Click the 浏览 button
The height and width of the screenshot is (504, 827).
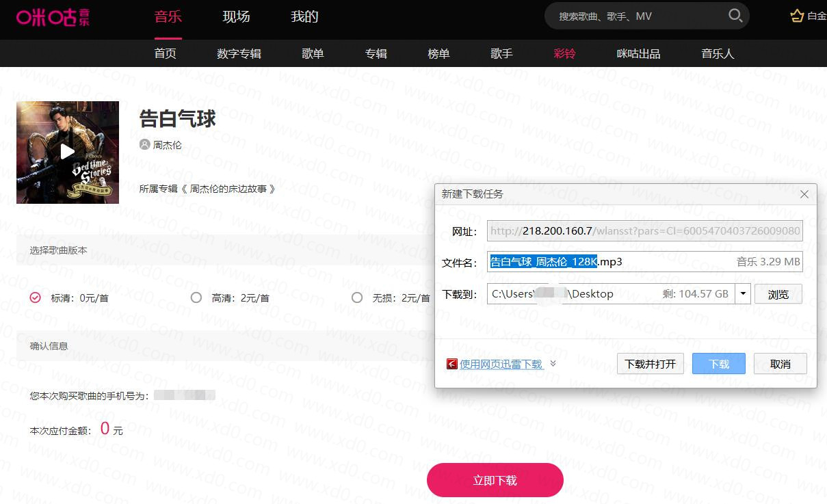(x=778, y=294)
